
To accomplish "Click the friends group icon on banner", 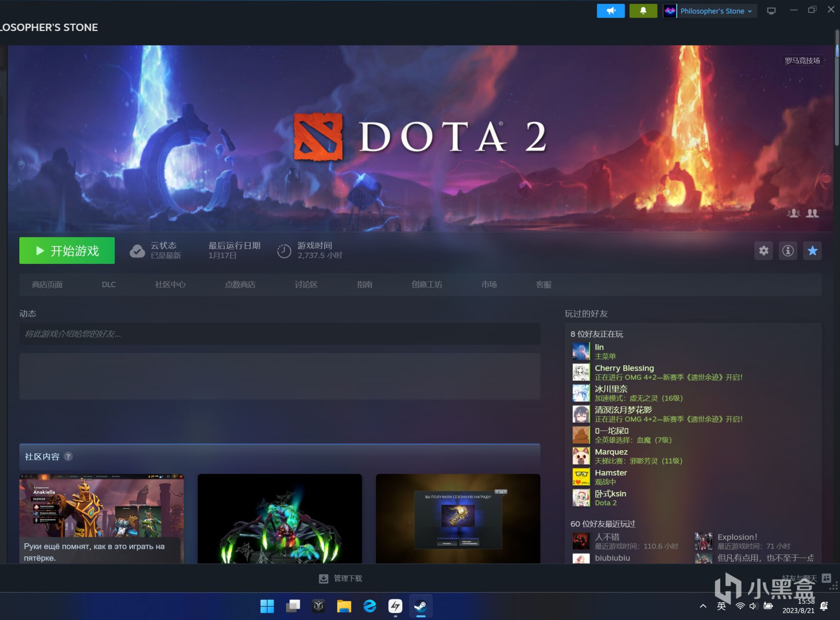I will pos(812,213).
